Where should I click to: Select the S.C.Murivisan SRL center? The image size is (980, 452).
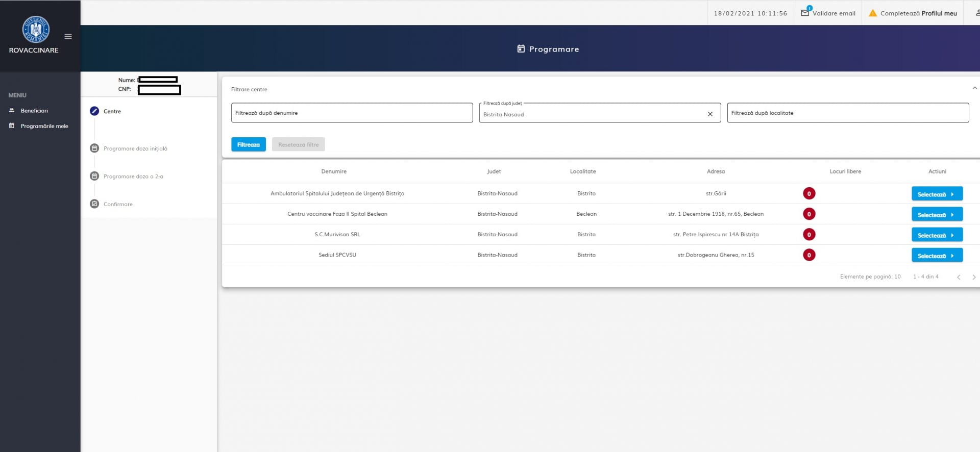937,235
